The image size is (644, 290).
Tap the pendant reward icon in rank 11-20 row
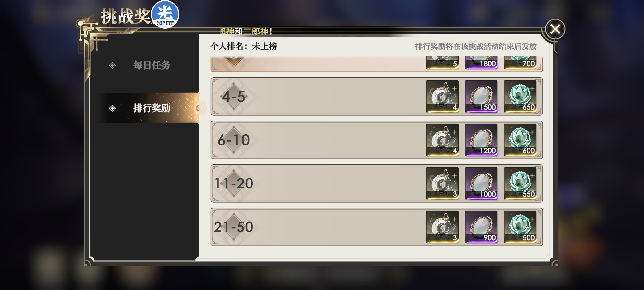[x=442, y=184]
